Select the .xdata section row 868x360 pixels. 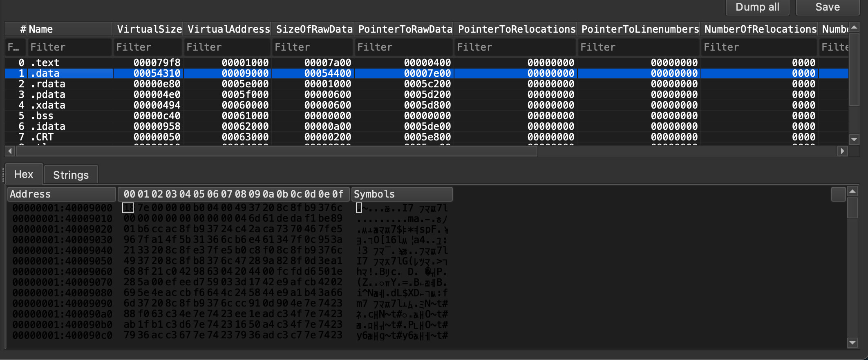click(x=427, y=105)
